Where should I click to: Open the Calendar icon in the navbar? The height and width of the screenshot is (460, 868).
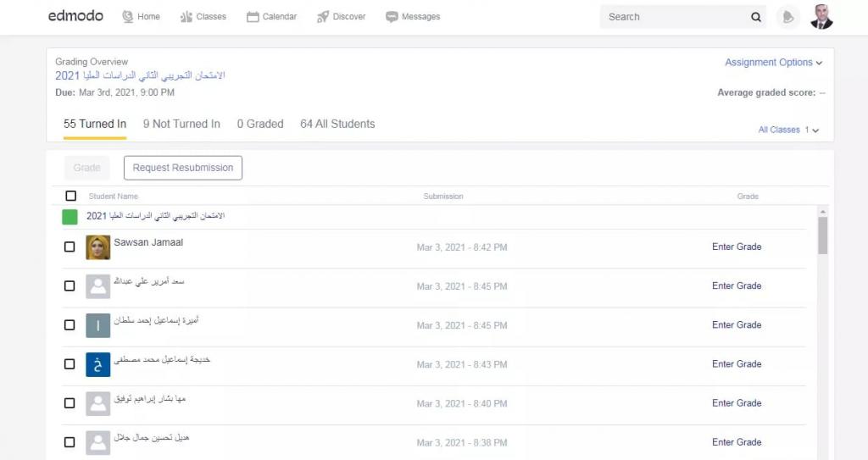pos(253,16)
